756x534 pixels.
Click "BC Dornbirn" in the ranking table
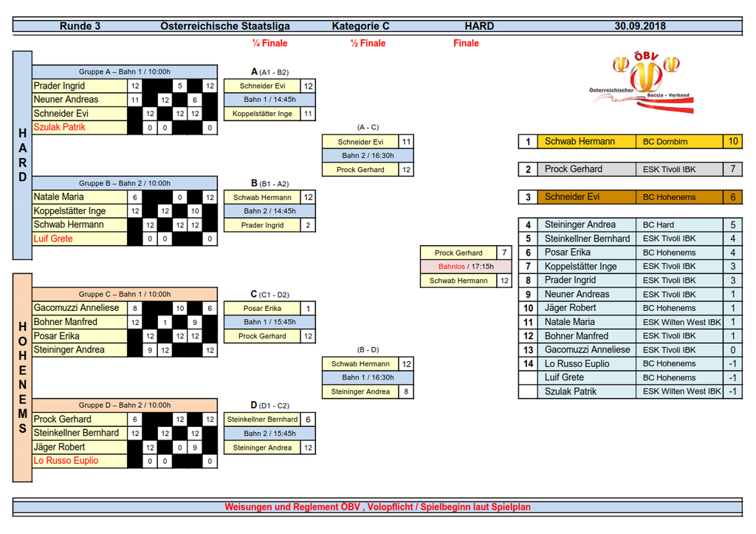[664, 141]
